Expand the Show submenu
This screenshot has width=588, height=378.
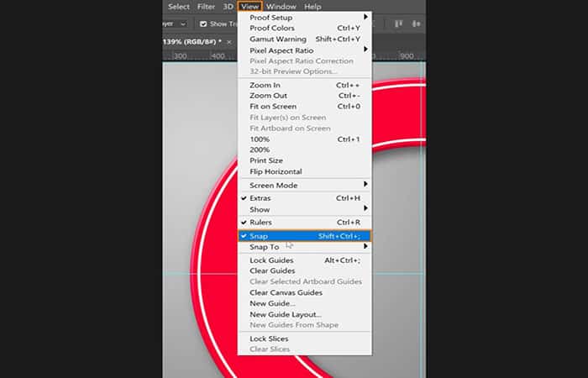(305, 209)
